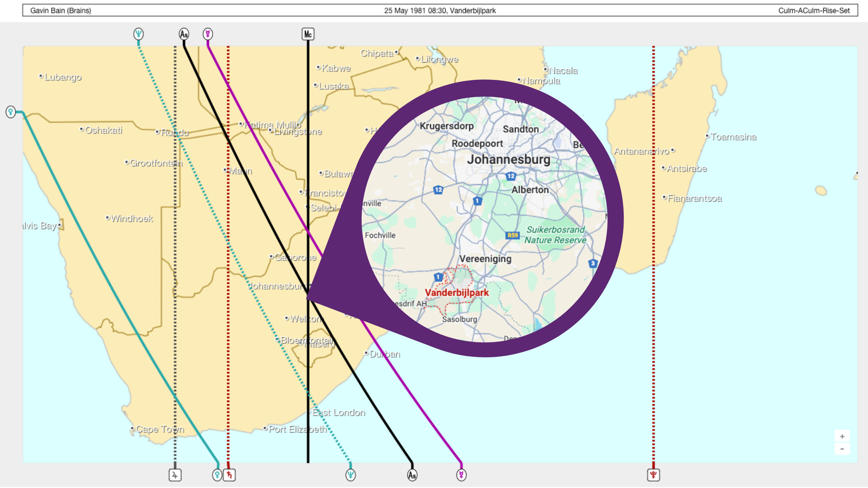Image resolution: width=868 pixels, height=488 pixels.
Task: Click the Gavin Bain (Brains) chart name
Action: click(x=61, y=10)
